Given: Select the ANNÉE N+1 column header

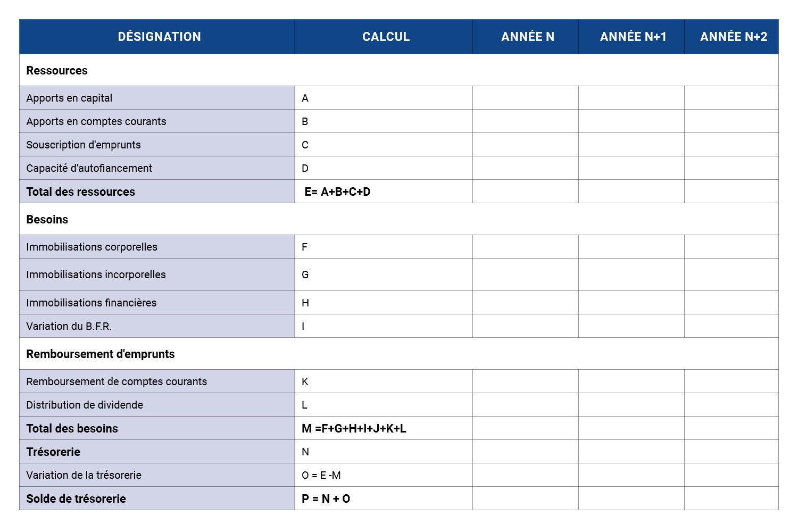Looking at the screenshot, I should [633, 37].
